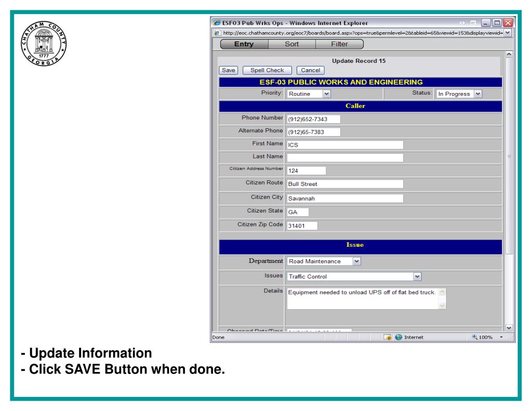Open the address bar URL history dropdown
Viewport: 532px width, 411px height.
508,33
